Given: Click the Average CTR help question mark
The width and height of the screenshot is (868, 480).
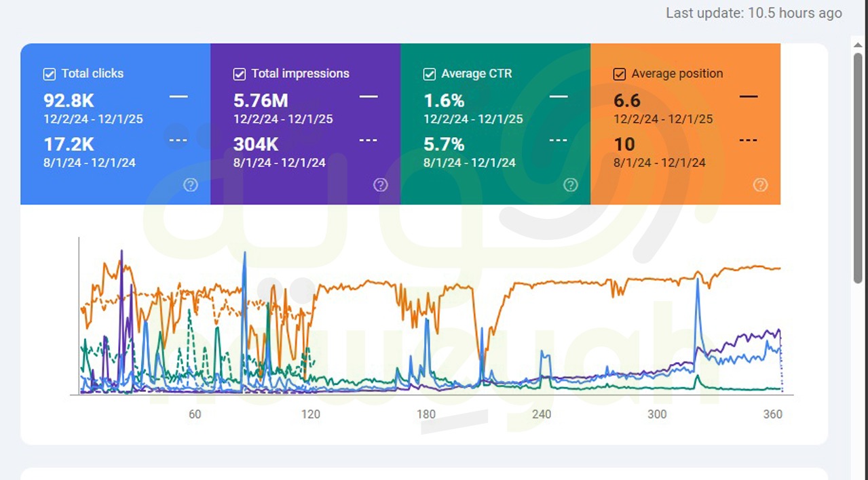Looking at the screenshot, I should point(571,185).
